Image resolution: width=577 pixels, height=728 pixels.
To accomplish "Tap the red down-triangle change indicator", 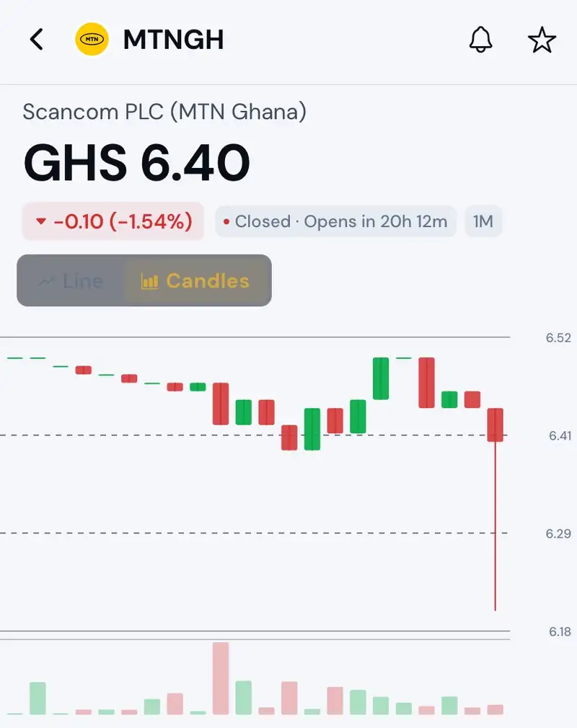I will [41, 221].
